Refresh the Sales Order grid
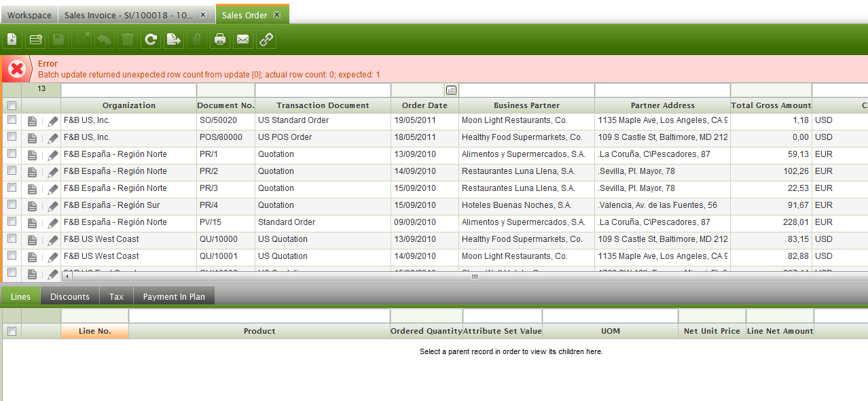Image resolution: width=868 pixels, height=401 pixels. click(x=151, y=40)
